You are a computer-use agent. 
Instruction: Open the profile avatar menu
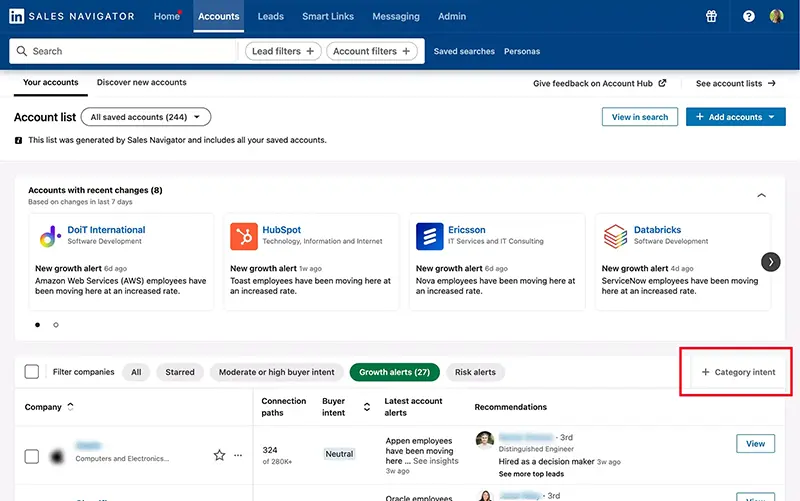point(776,16)
